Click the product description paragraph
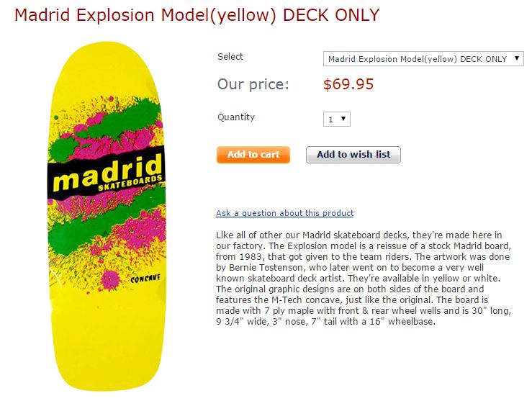The image size is (532, 401). pyautogui.click(x=364, y=278)
